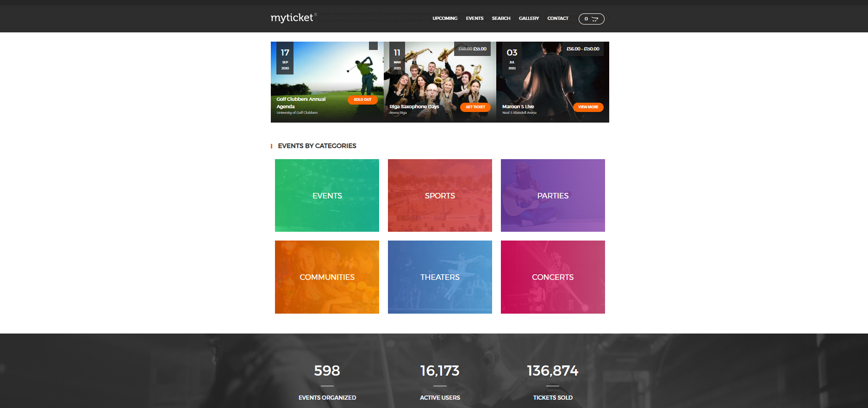Click the 03 JUL date badge

[x=512, y=58]
